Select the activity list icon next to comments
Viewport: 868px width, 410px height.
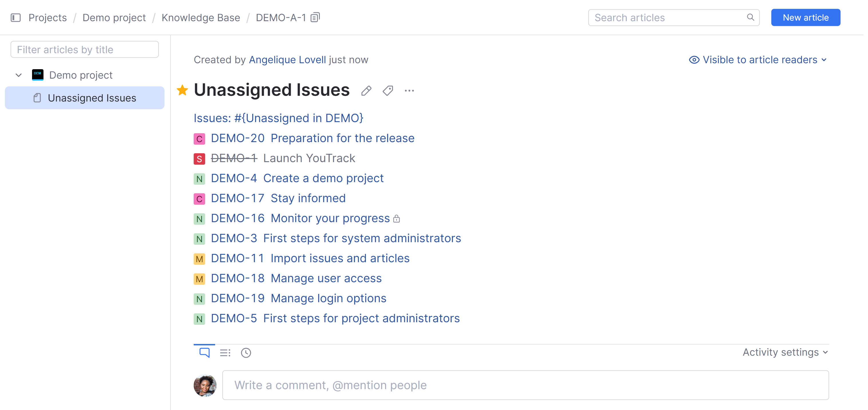click(225, 353)
